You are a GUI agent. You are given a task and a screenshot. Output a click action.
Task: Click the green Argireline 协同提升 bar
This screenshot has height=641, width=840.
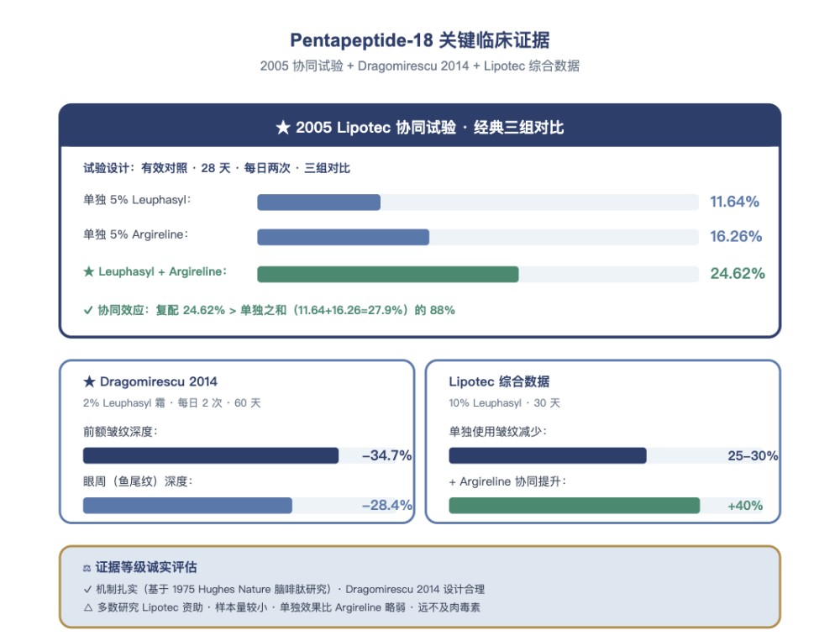tap(575, 506)
